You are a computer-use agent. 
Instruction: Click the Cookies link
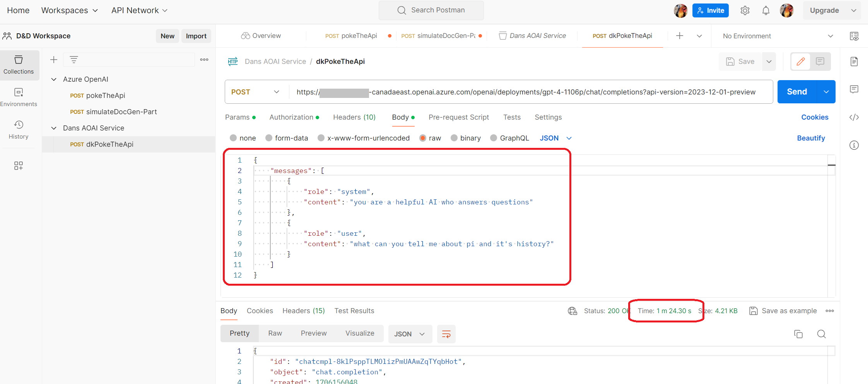point(815,117)
